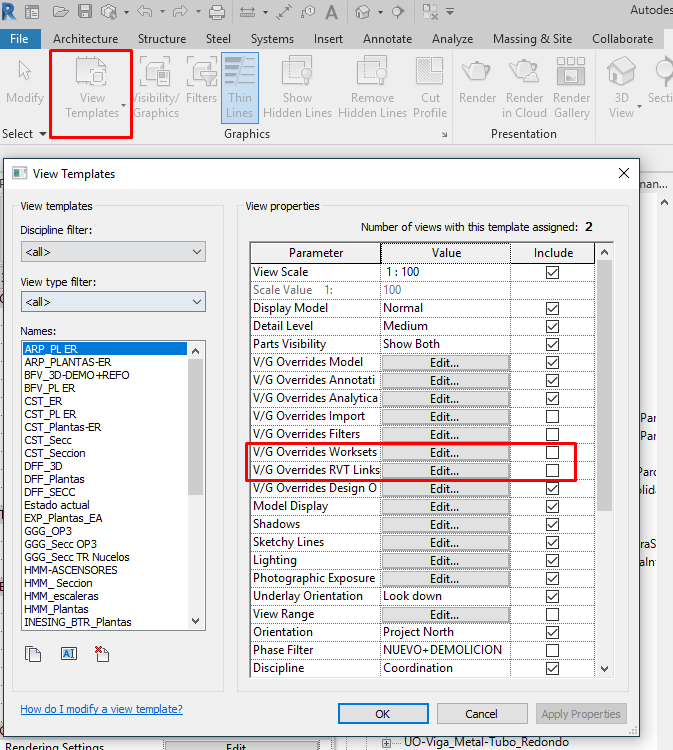Expand Graphics panel dialog launcher arrow

point(444,134)
